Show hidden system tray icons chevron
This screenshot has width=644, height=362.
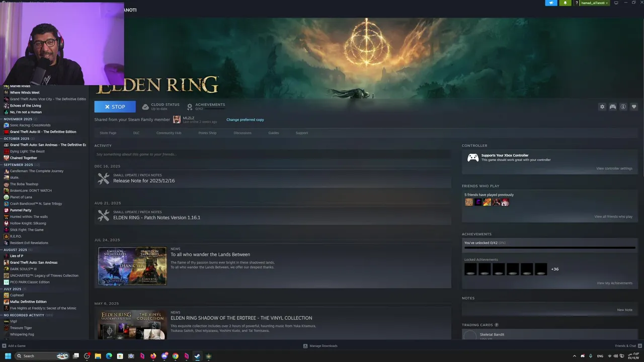tap(575, 356)
